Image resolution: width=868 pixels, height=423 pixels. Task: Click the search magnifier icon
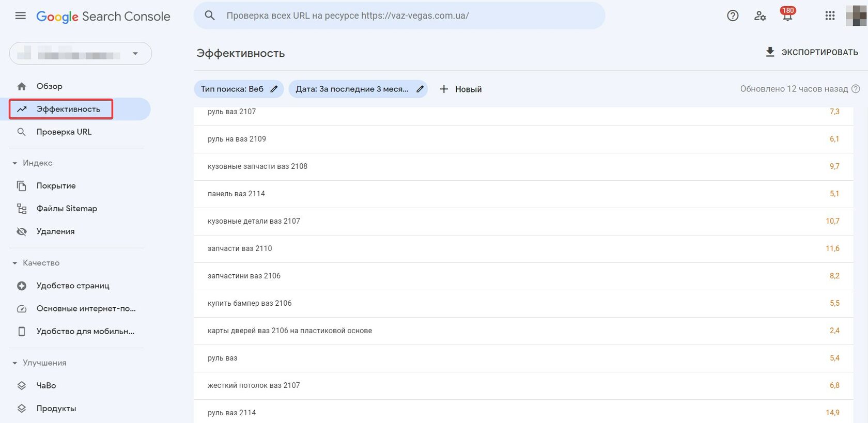pos(210,15)
